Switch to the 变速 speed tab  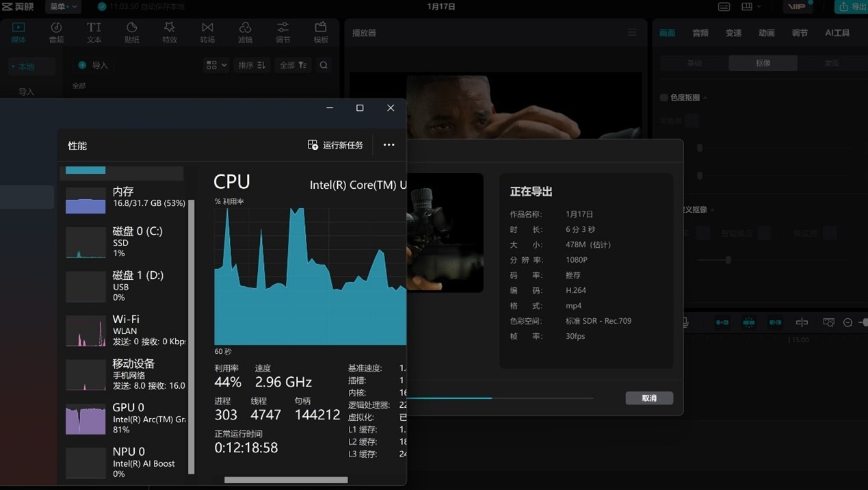(x=733, y=33)
